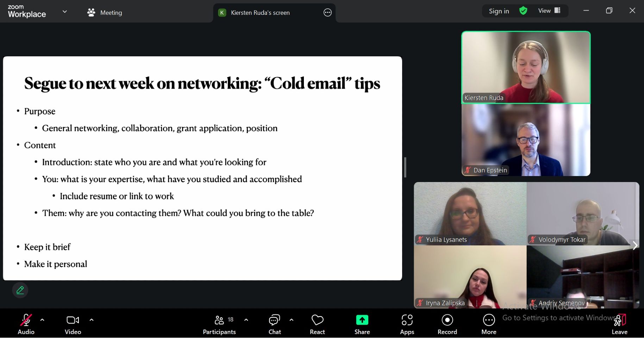Click the annotate pencil icon

[20, 290]
